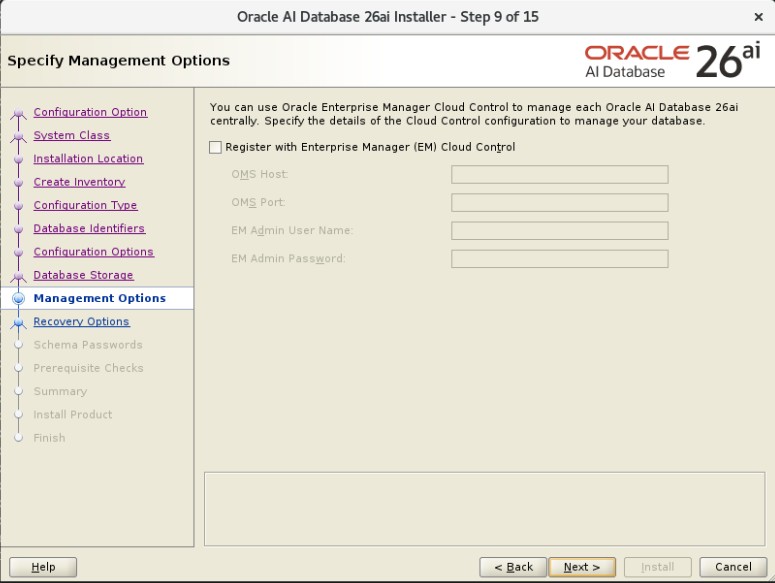The width and height of the screenshot is (775, 583).
Task: Click the Install Product step label
Action: click(73, 415)
